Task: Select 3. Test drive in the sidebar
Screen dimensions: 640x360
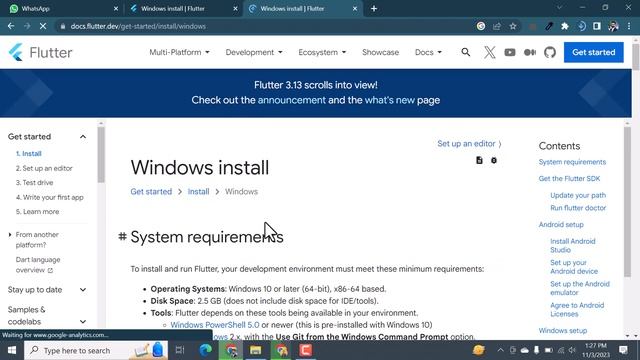Action: (34, 182)
